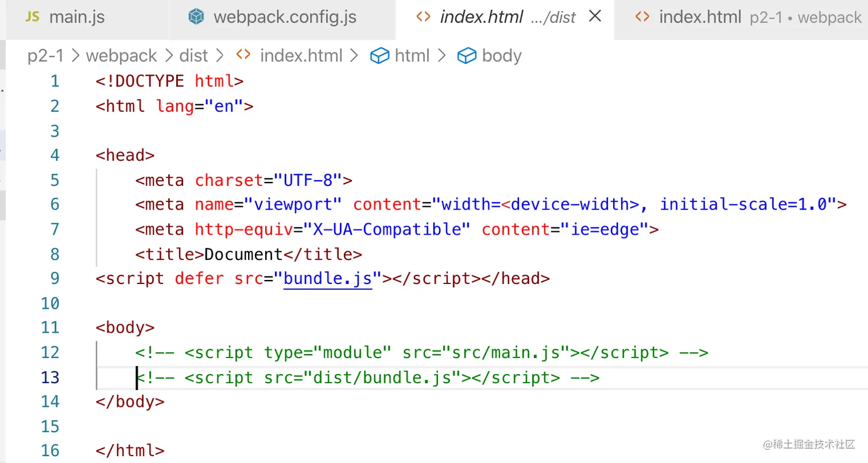Click the Document title text
Image resolution: width=868 pixels, height=463 pixels.
(x=243, y=254)
